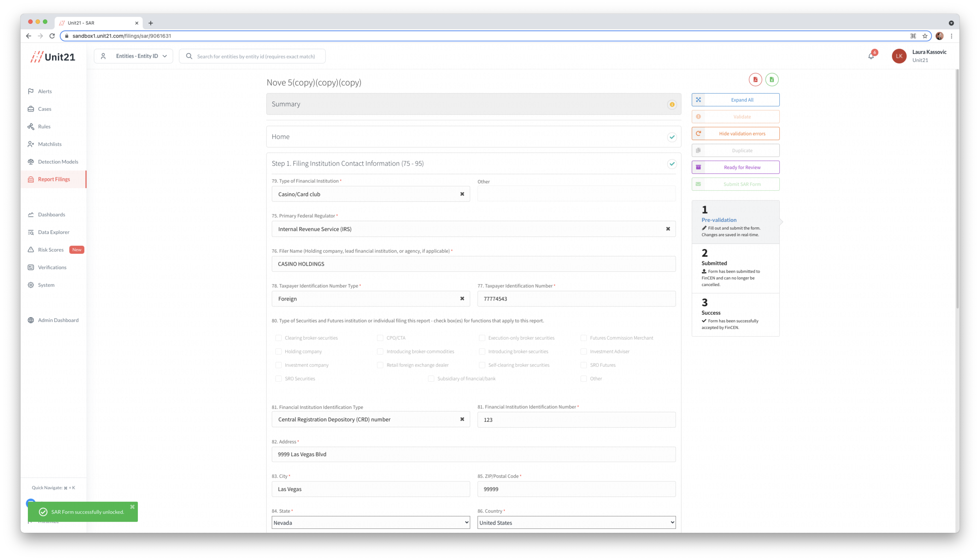Clear the Casino/Card club selection

pos(462,194)
